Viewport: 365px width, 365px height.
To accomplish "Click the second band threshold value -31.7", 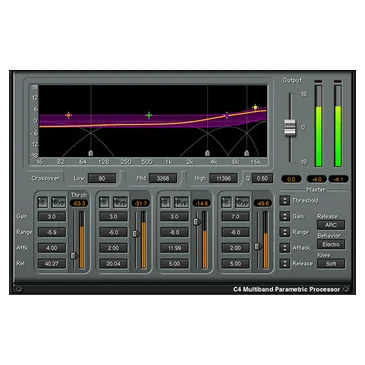I will 140,203.
